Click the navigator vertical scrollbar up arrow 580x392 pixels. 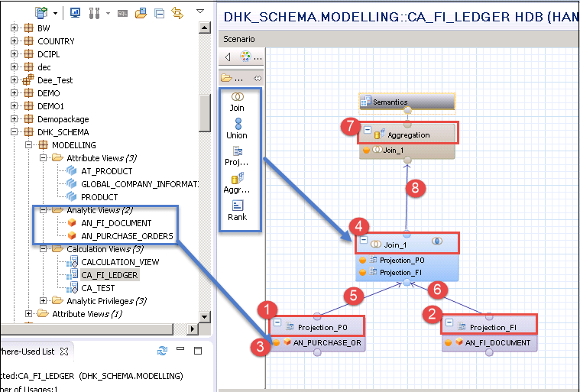point(204,28)
